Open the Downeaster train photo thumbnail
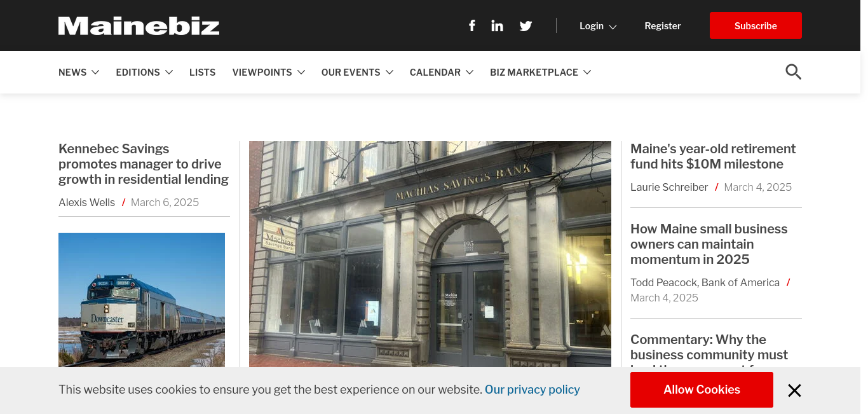This screenshot has height=414, width=868. tap(142, 300)
